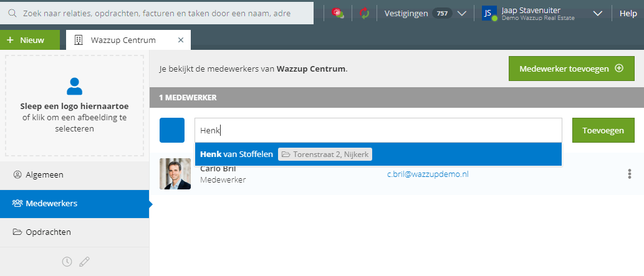Close the Wazzup Centrum tab
Image resolution: width=644 pixels, height=276 pixels.
180,40
